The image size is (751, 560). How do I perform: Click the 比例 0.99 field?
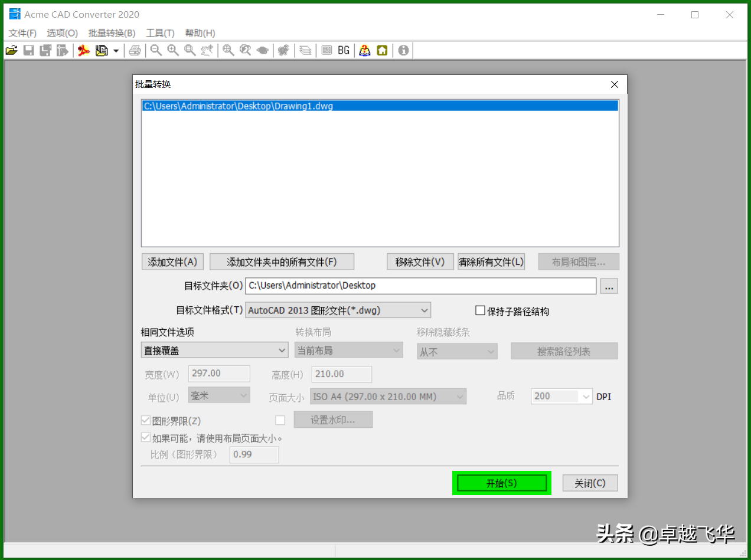[254, 454]
